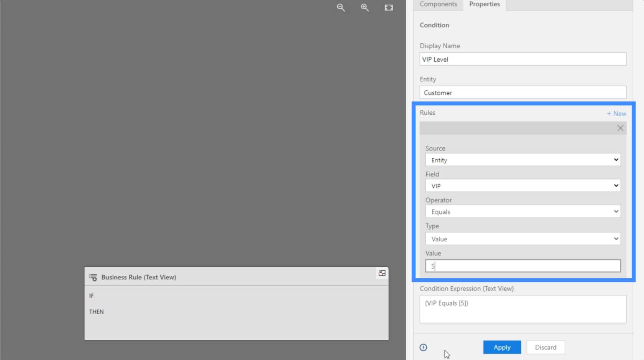Click the THEN line in text view
This screenshot has height=360, width=644.
97,312
